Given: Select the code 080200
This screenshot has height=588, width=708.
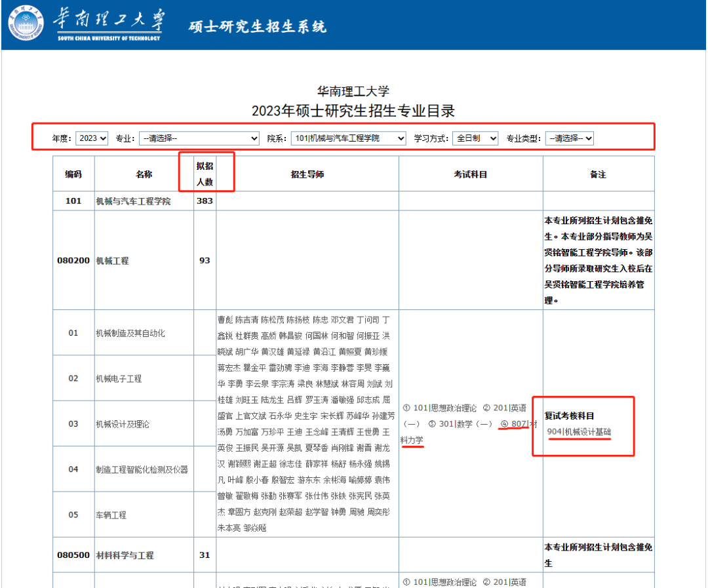Looking at the screenshot, I should [73, 261].
